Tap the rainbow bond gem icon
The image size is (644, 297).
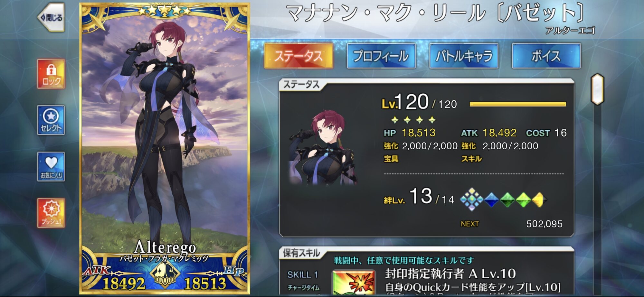471,200
